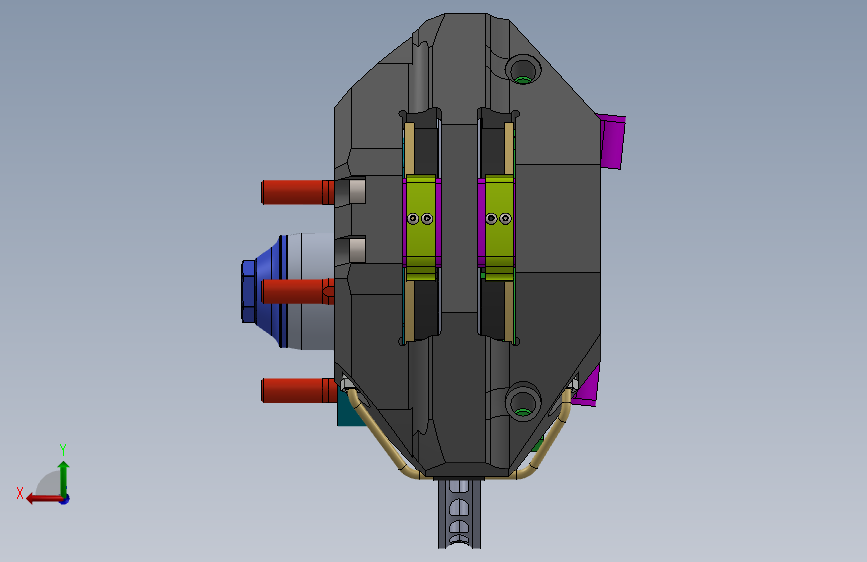Select the upper purple block on the right
The image size is (867, 562).
[612, 142]
